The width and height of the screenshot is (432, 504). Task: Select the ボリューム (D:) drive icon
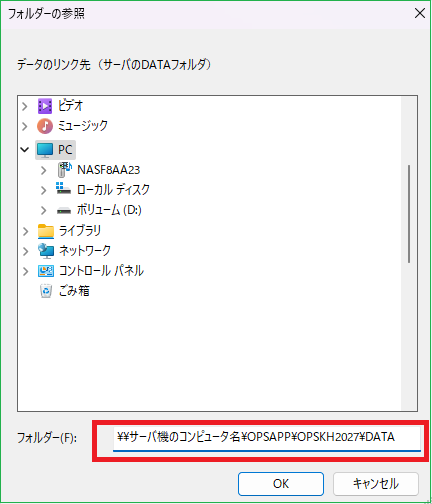64,210
